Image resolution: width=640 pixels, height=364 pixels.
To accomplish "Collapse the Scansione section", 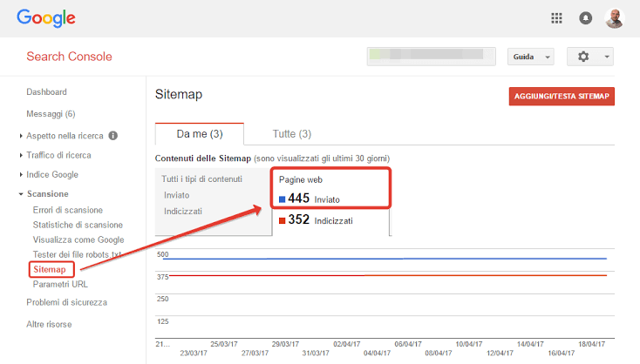I will tap(47, 194).
